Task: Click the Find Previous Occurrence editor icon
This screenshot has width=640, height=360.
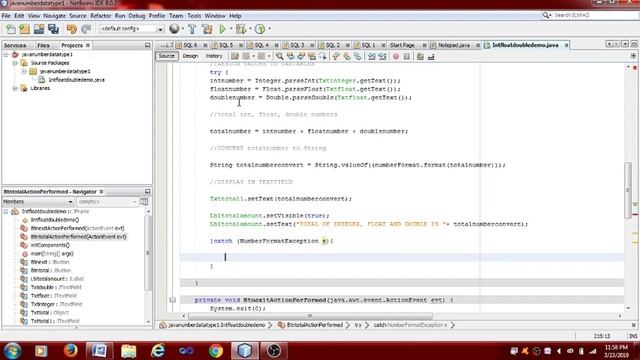Action: pyautogui.click(x=291, y=56)
